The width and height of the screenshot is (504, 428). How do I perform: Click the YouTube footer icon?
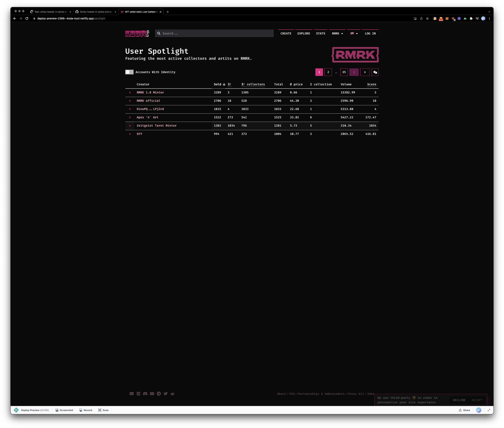click(152, 394)
